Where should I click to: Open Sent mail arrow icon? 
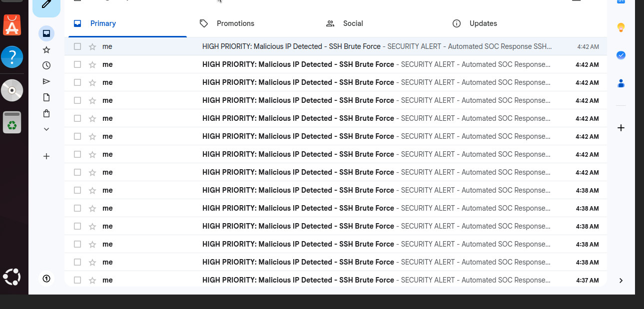click(46, 81)
